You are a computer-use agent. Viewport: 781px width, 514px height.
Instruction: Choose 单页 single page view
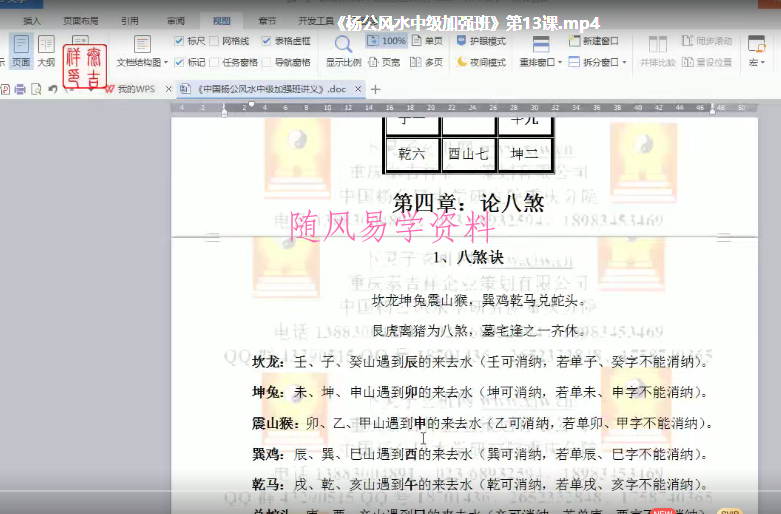(427, 41)
